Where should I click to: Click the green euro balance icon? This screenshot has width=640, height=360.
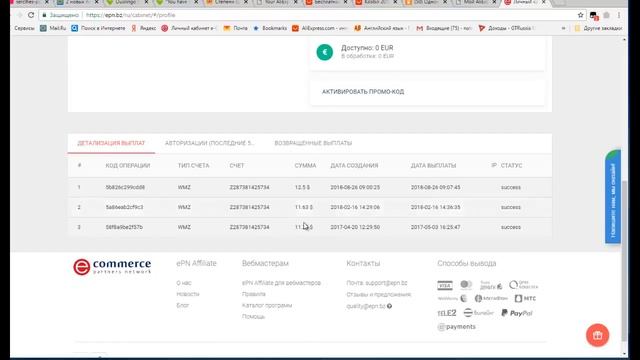coord(324,52)
